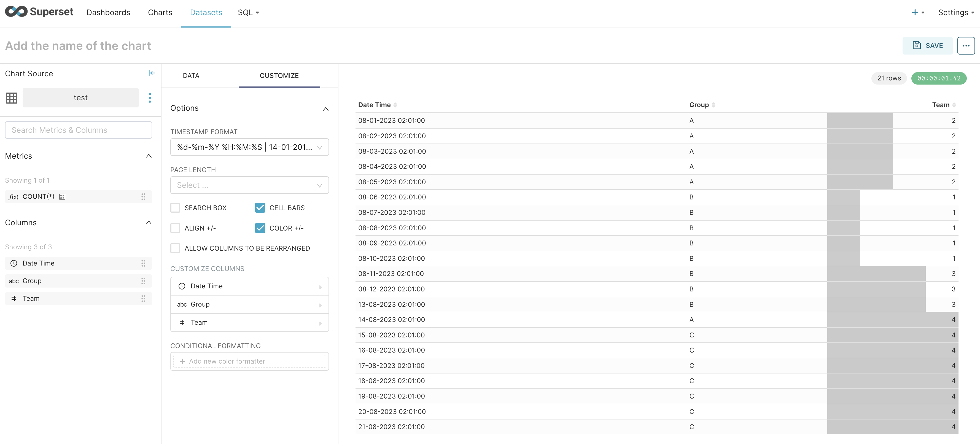Click the plus new item icon
Viewport: 980px width, 444px height.
click(x=915, y=12)
